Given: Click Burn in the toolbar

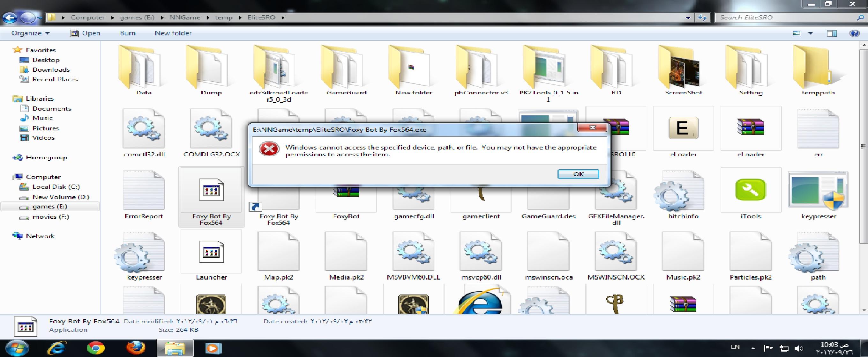Looking at the screenshot, I should tap(128, 33).
